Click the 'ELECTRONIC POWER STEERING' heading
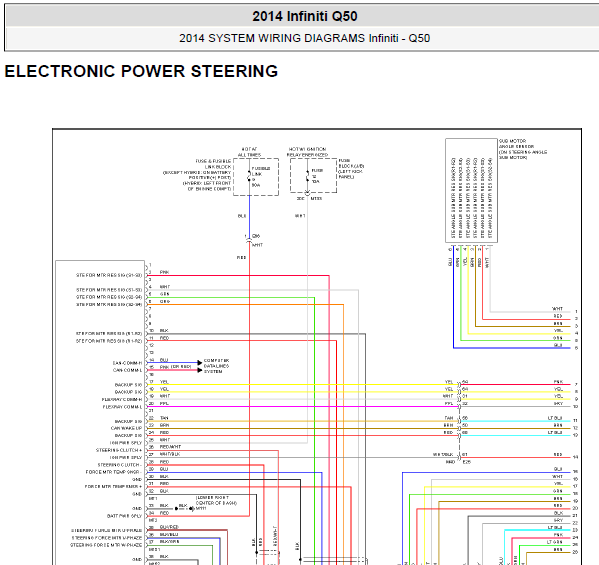 pos(141,71)
